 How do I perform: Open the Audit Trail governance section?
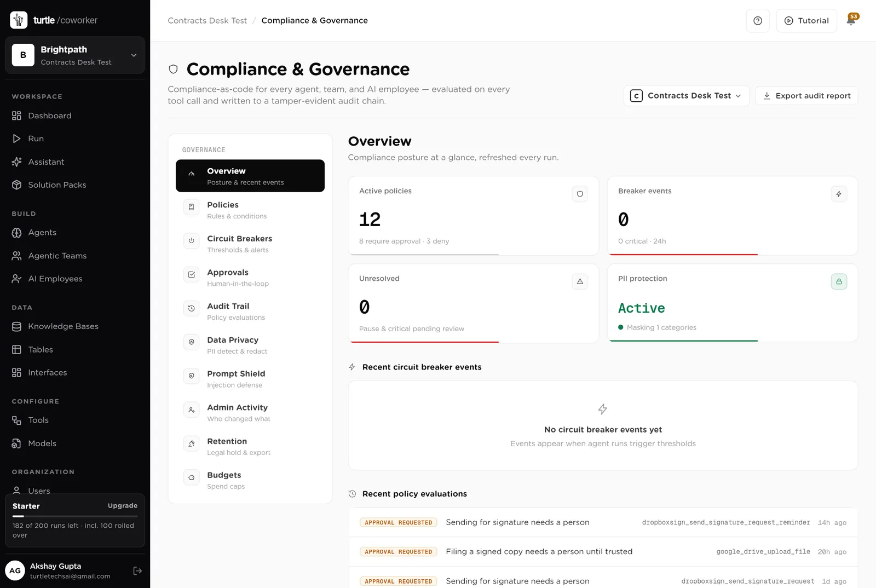tap(250, 311)
